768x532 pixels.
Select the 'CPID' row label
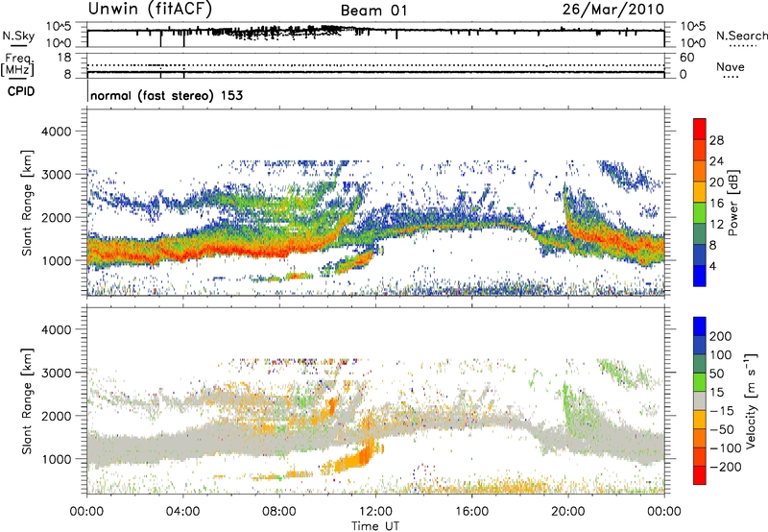[x=21, y=91]
